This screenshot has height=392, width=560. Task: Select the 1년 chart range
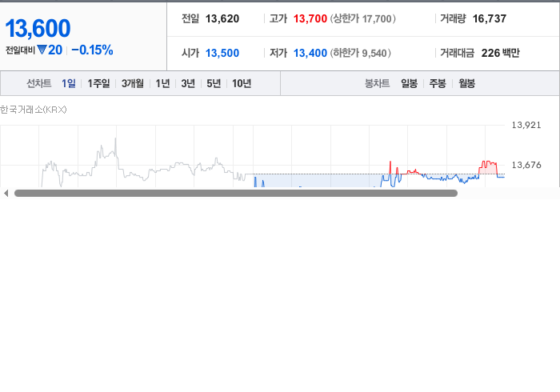pos(162,83)
